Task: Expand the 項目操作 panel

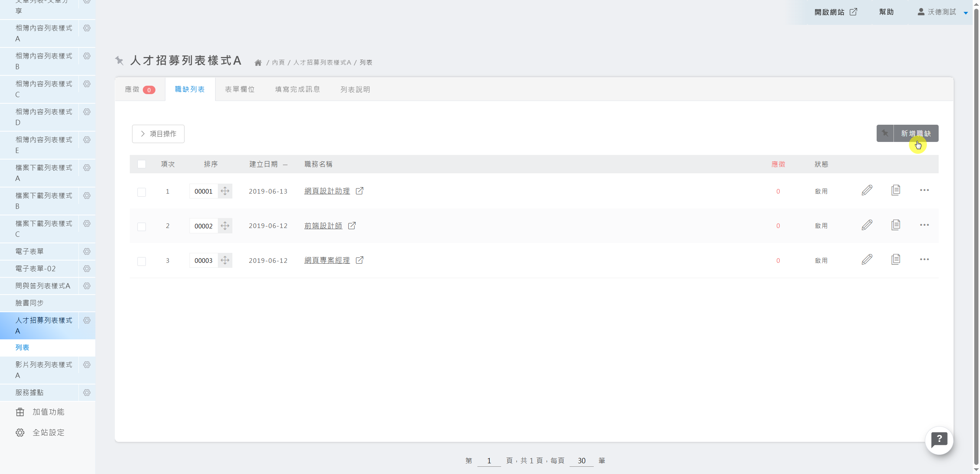Action: click(x=158, y=134)
